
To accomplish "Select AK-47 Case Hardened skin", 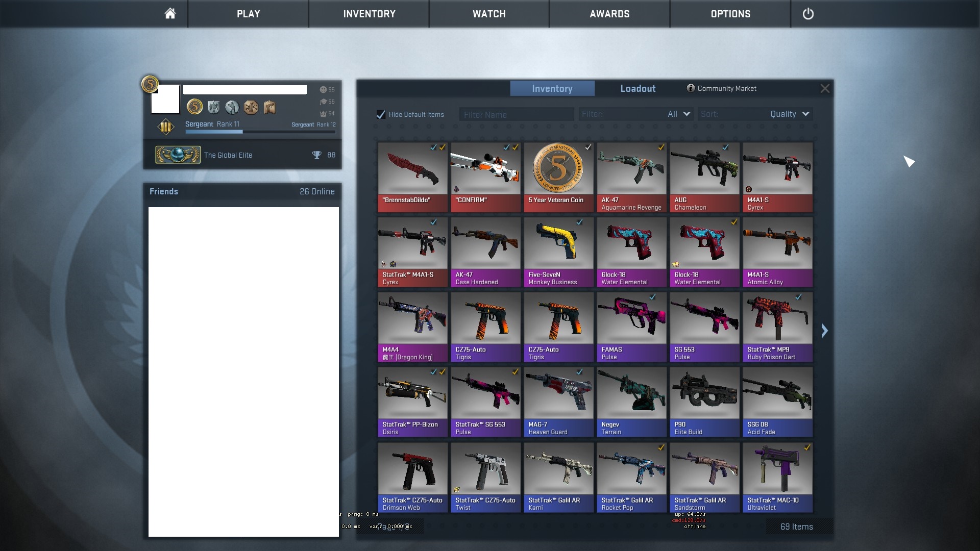I will [485, 252].
